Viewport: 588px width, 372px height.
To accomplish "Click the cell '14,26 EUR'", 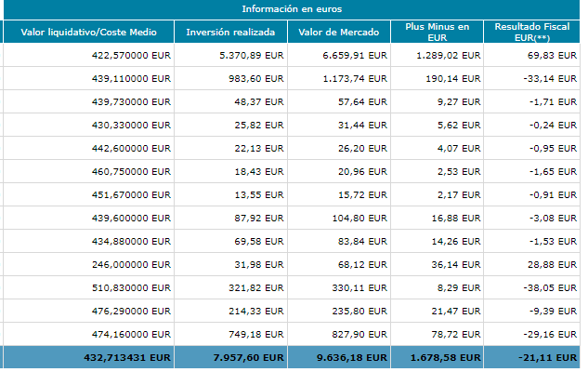I will 437,242.
